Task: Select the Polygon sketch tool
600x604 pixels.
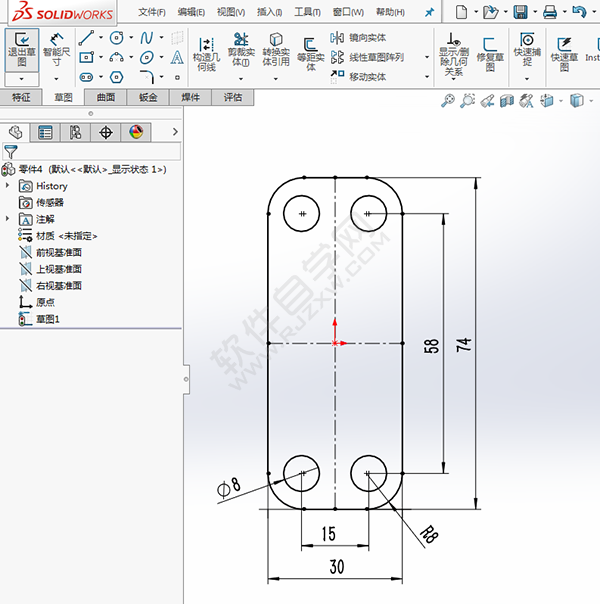Action: (116, 77)
